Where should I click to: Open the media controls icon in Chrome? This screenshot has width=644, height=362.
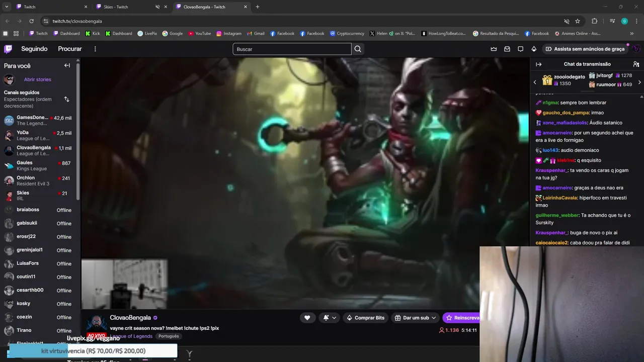(612, 21)
